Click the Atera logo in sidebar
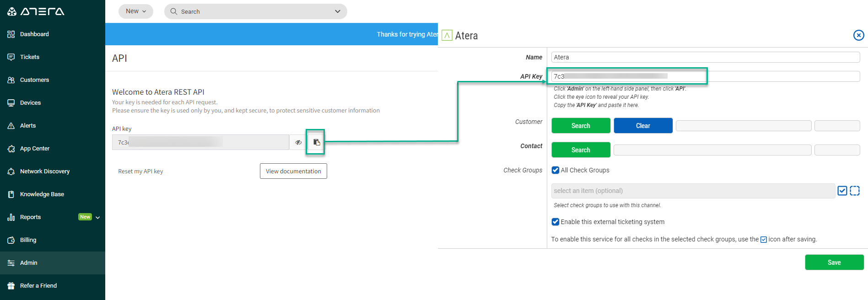Image resolution: width=868 pixels, height=300 pixels. pyautogui.click(x=36, y=11)
